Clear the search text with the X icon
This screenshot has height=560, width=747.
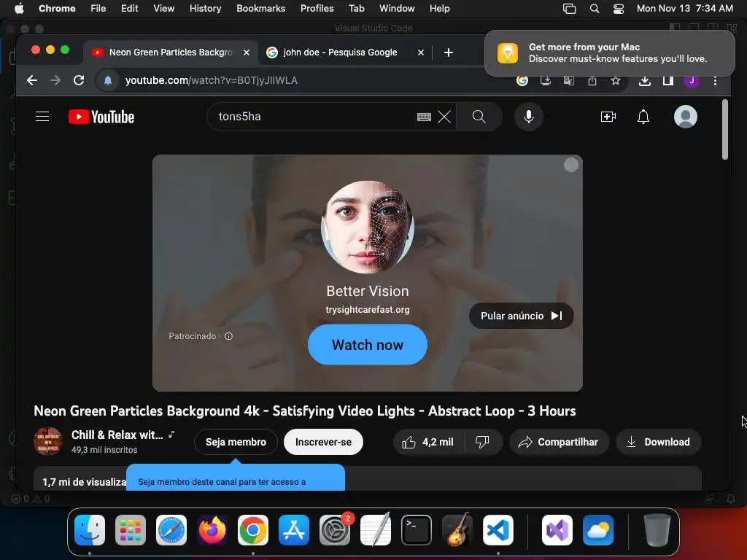pos(444,117)
